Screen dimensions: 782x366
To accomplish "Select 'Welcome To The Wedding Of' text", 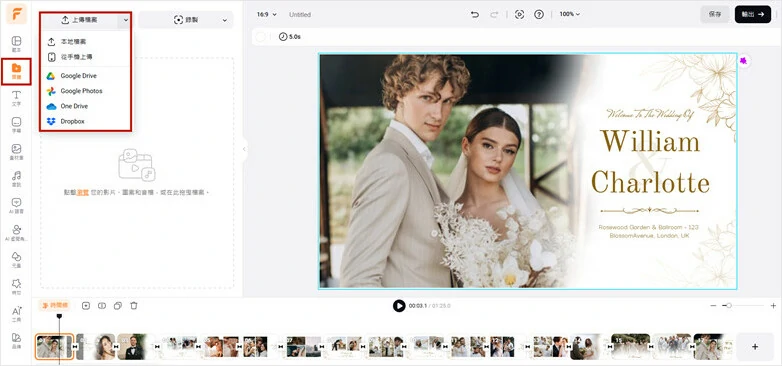I will pyautogui.click(x=650, y=114).
